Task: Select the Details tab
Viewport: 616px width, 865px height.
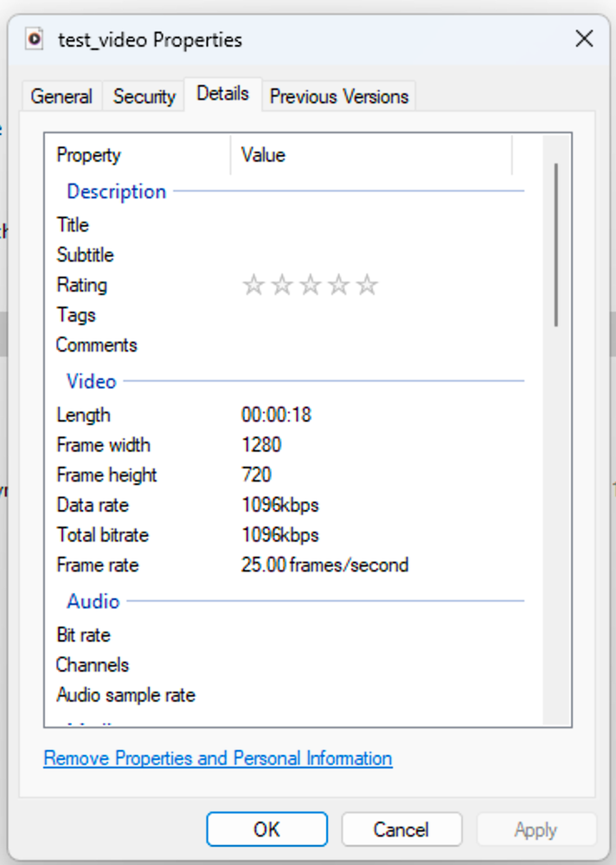Action: [222, 94]
